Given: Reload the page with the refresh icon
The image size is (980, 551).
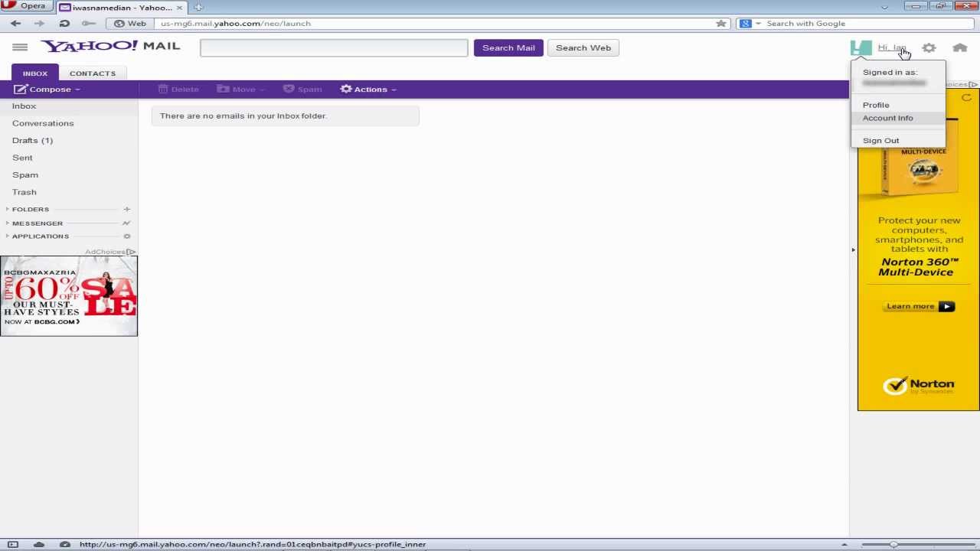Looking at the screenshot, I should pyautogui.click(x=64, y=24).
